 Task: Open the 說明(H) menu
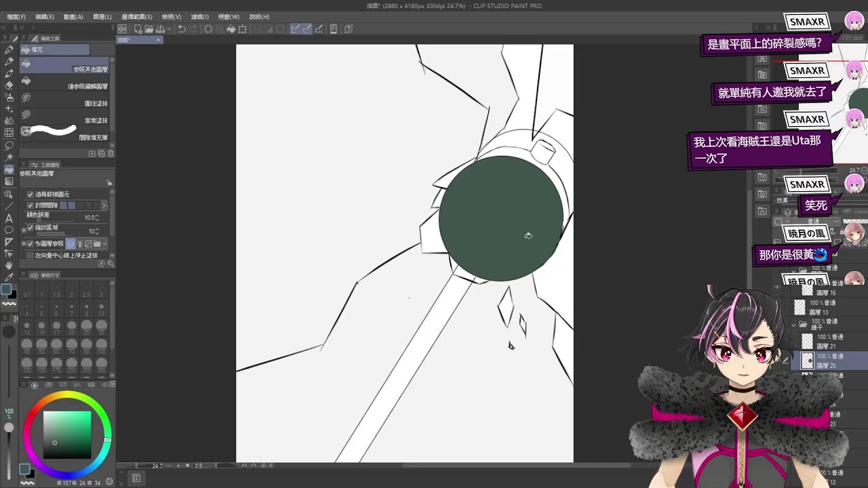tap(259, 17)
